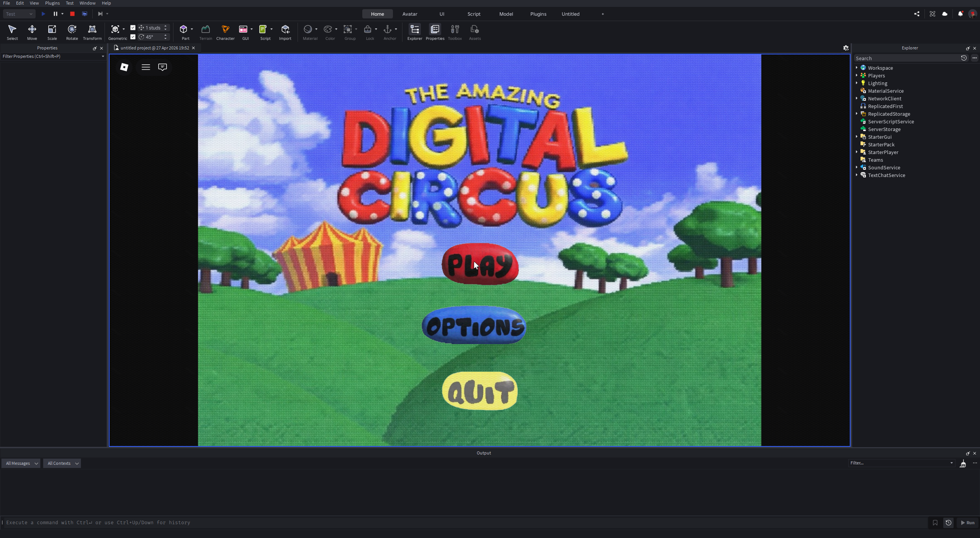Select the Select tool in toolbar
The image size is (980, 538).
coord(12,32)
